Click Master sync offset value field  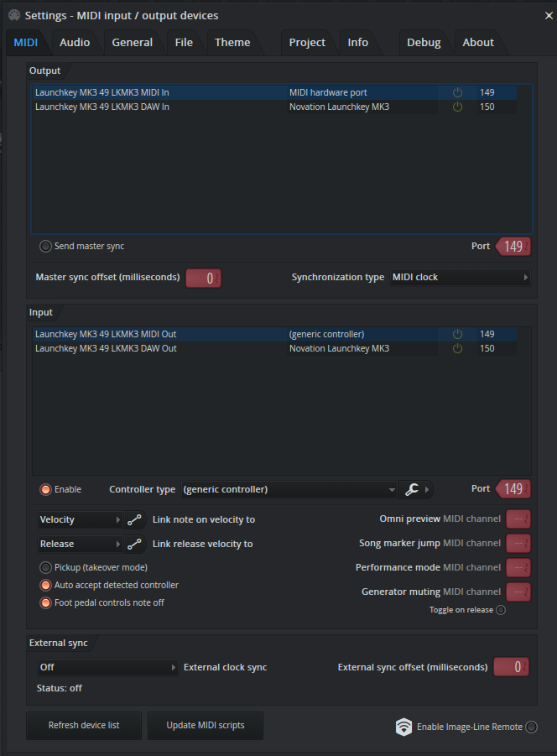point(203,279)
